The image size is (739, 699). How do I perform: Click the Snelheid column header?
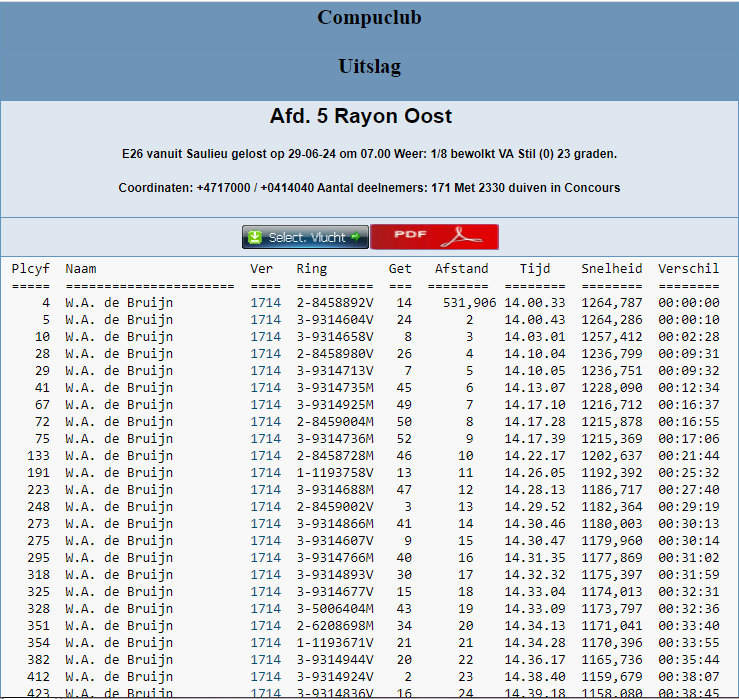[611, 268]
